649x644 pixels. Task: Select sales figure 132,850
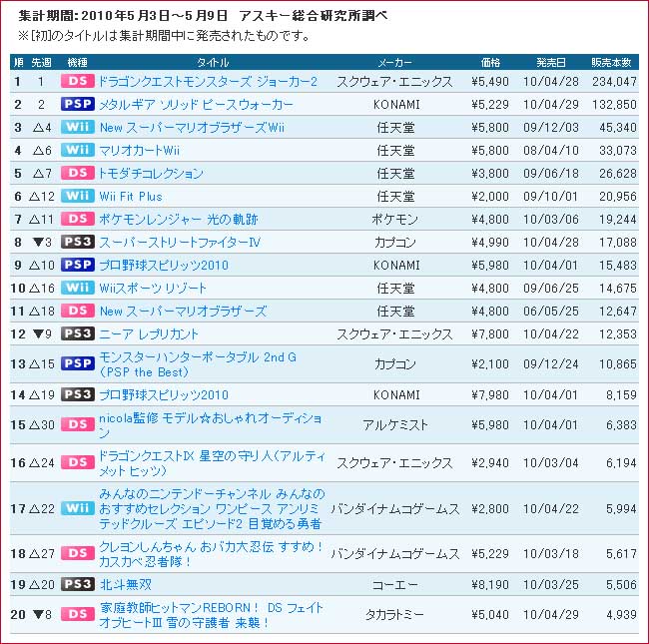[x=614, y=104]
